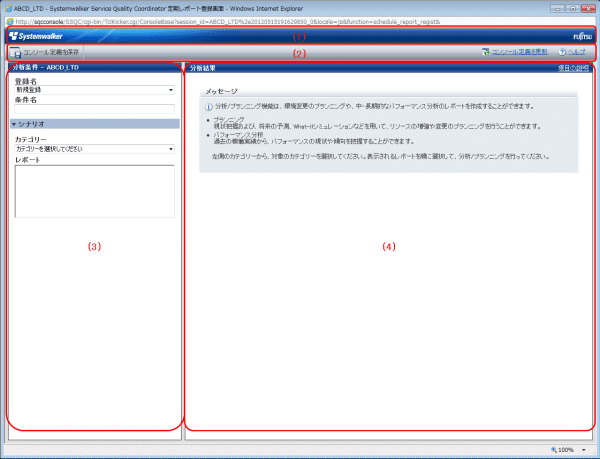Open the 項目の説明 link
This screenshot has width=600, height=459.
574,67
